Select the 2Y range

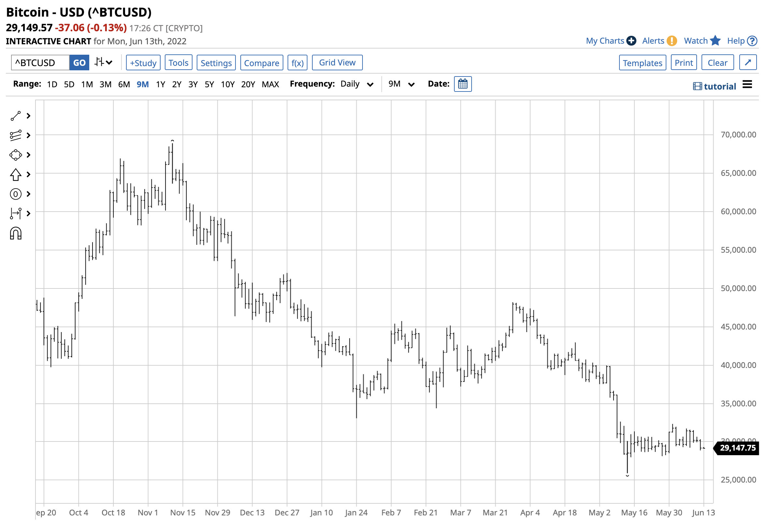[x=177, y=84]
